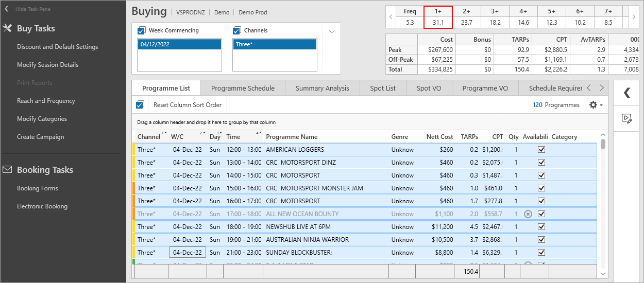Screen dimensions: 644x283
Task: Show previous frequency columns with left arrow
Action: 391,17
